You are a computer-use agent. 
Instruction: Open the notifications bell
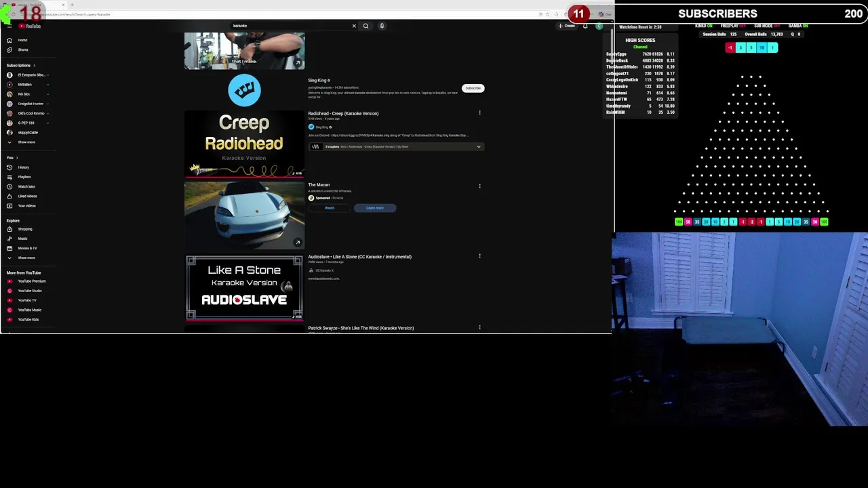585,26
